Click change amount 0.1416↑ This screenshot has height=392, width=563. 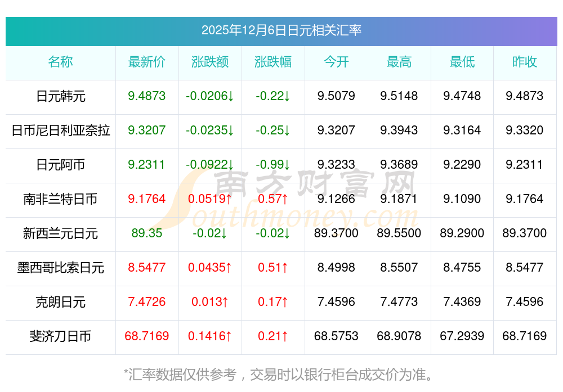(x=210, y=336)
